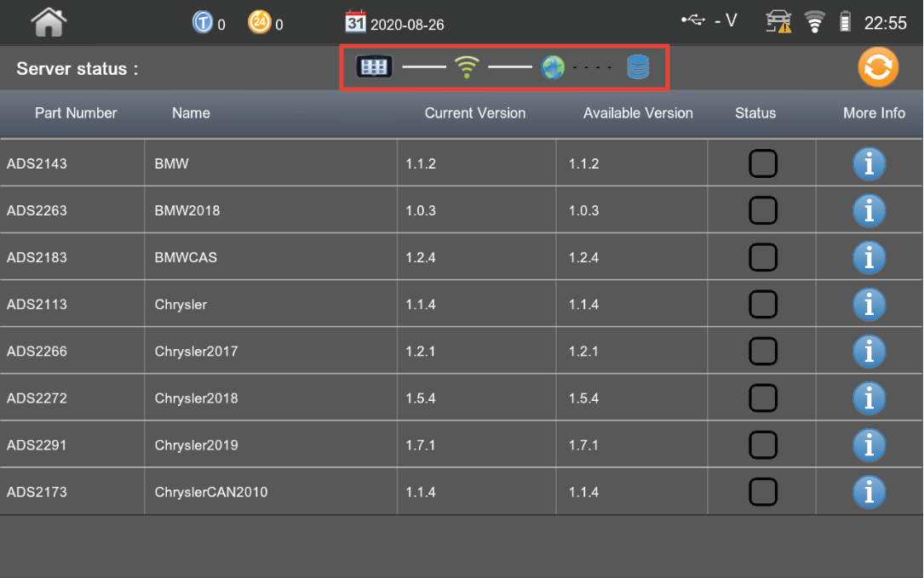The image size is (924, 578).
Task: Check the status box for Chrysler2018
Action: coord(763,398)
